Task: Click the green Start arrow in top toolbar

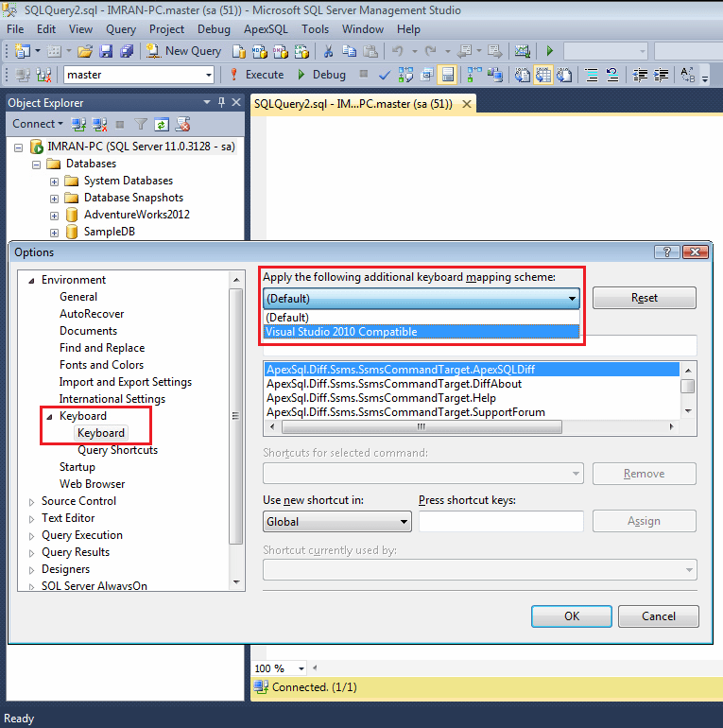Action: point(549,51)
